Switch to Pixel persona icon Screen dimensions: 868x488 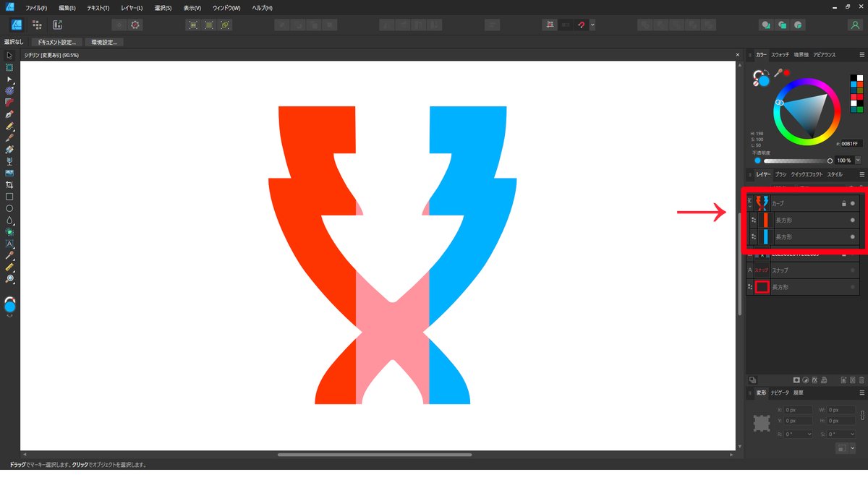pyautogui.click(x=37, y=24)
